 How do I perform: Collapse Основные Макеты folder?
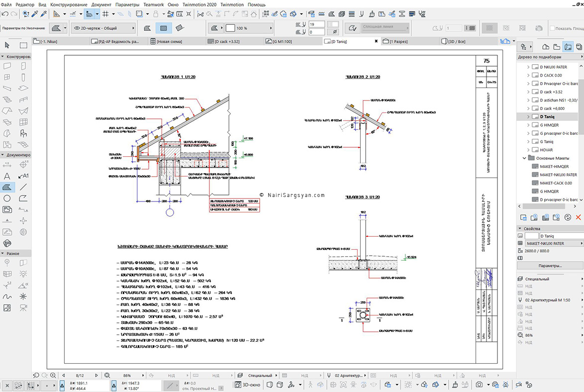click(x=524, y=158)
